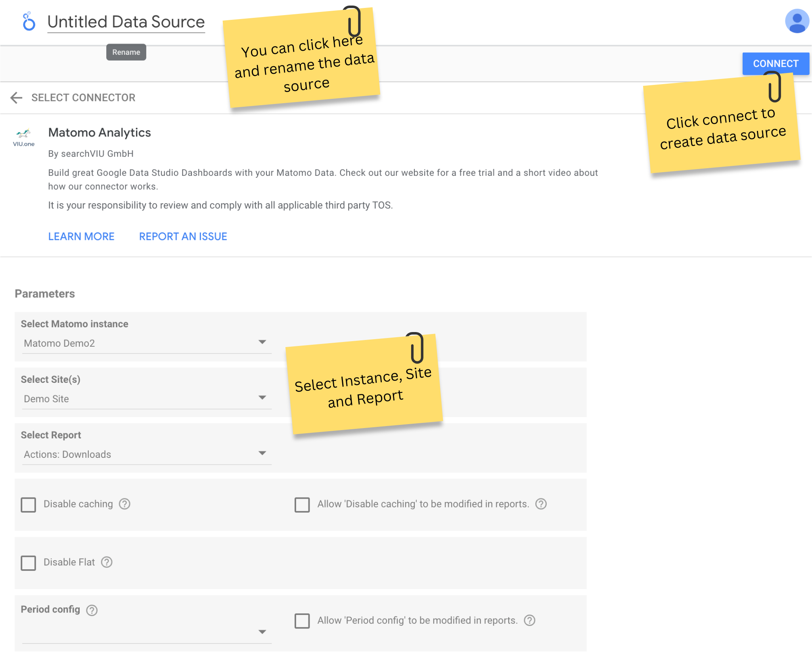
Task: Expand the Select Report dropdown
Action: [x=147, y=454]
